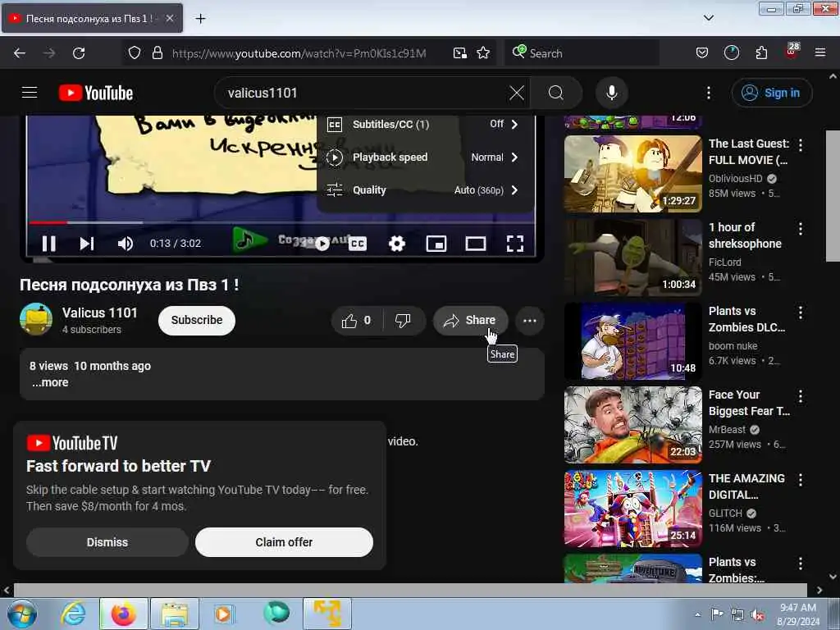840x630 pixels.
Task: Clear the YouTube search box text
Action: [517, 93]
